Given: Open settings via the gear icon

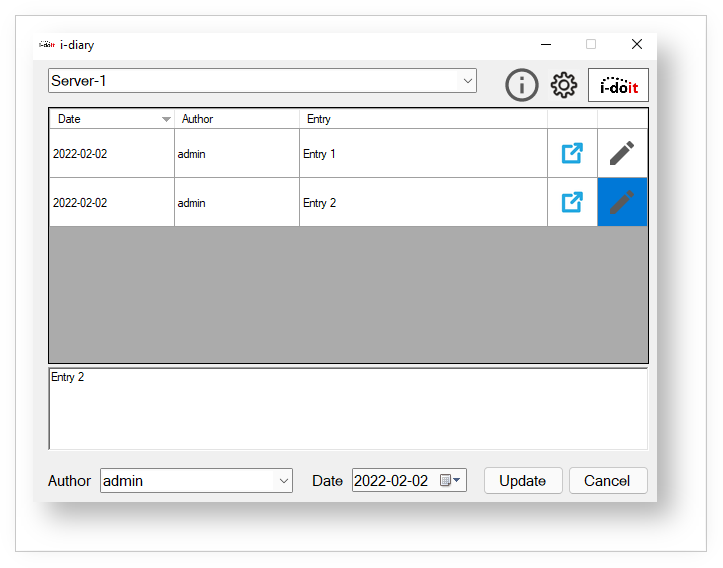Looking at the screenshot, I should pos(564,85).
